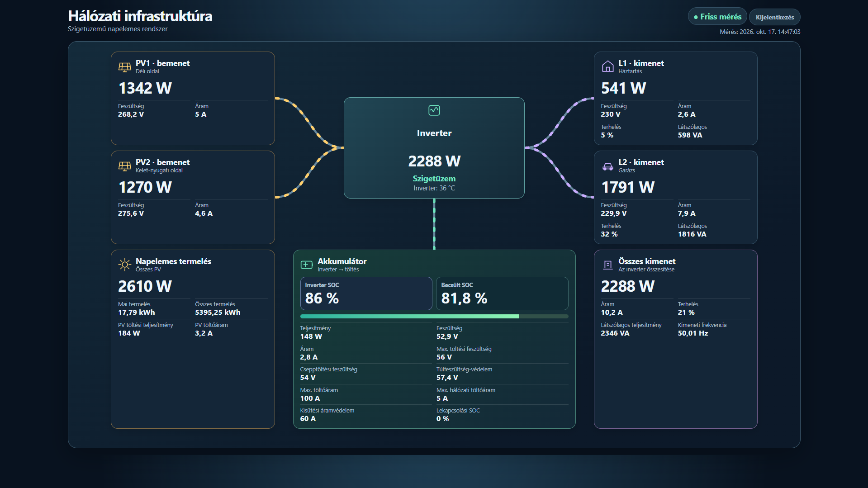Click L2 load value 32 %
Screen dimensions: 868x488
(609, 234)
